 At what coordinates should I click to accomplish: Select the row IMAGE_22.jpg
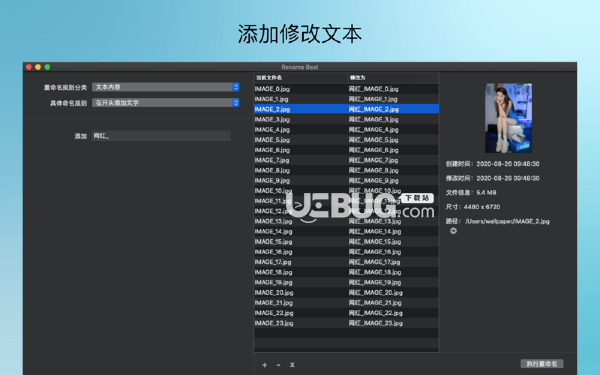tap(346, 313)
